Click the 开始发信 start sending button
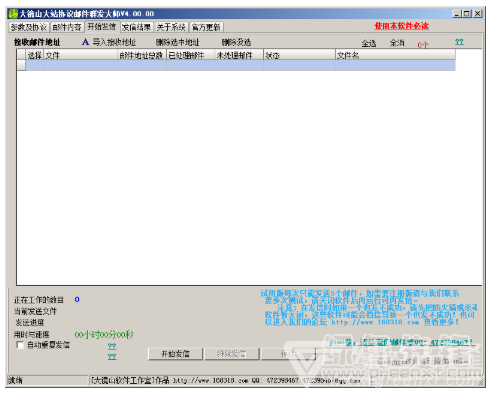The width and height of the screenshot is (491, 394). (175, 354)
